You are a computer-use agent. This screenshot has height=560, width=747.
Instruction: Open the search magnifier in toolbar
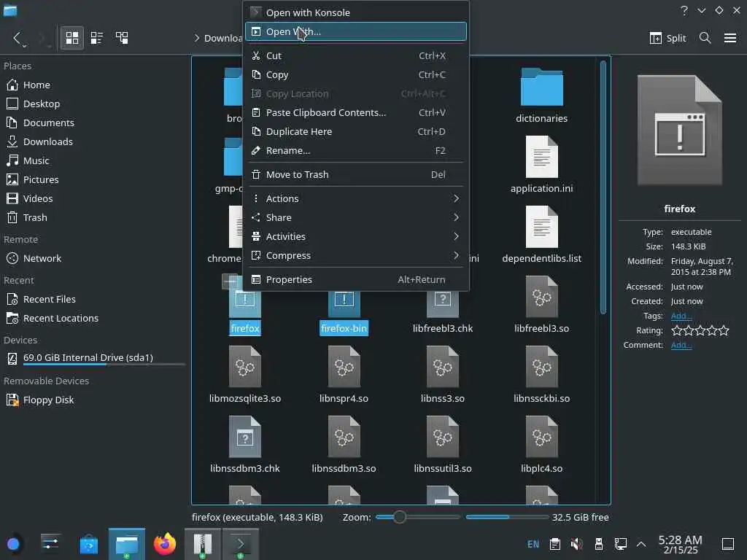pyautogui.click(x=705, y=38)
